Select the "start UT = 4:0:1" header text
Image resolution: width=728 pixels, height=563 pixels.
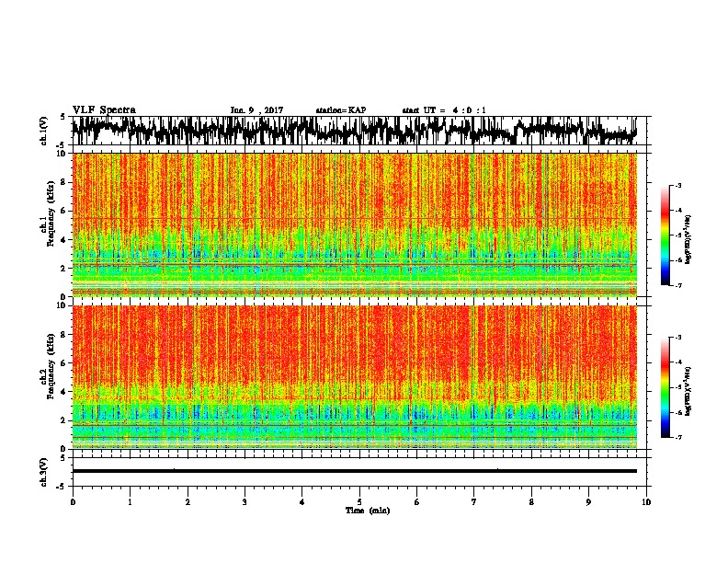444,110
